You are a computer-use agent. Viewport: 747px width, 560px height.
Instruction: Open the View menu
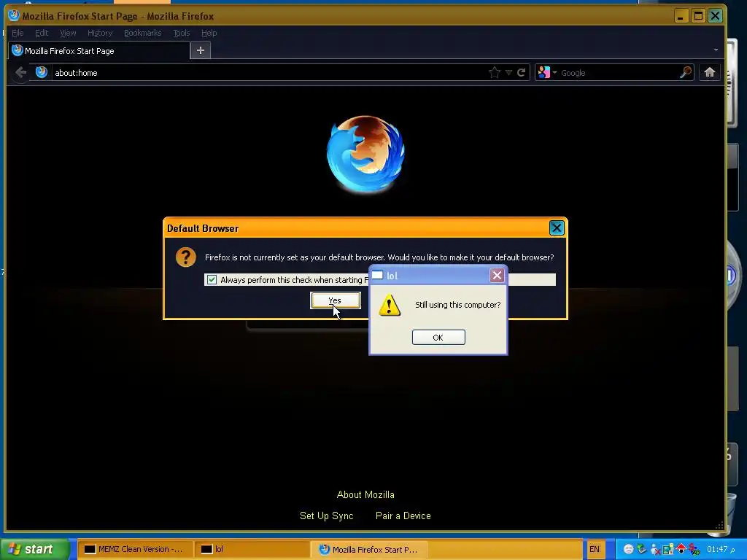(68, 33)
